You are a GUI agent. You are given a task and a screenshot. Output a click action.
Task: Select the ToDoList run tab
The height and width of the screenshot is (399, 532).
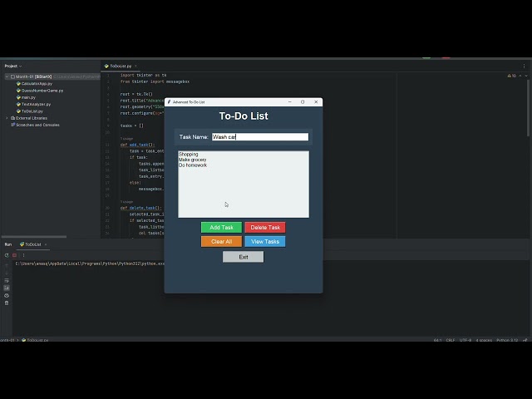click(33, 244)
